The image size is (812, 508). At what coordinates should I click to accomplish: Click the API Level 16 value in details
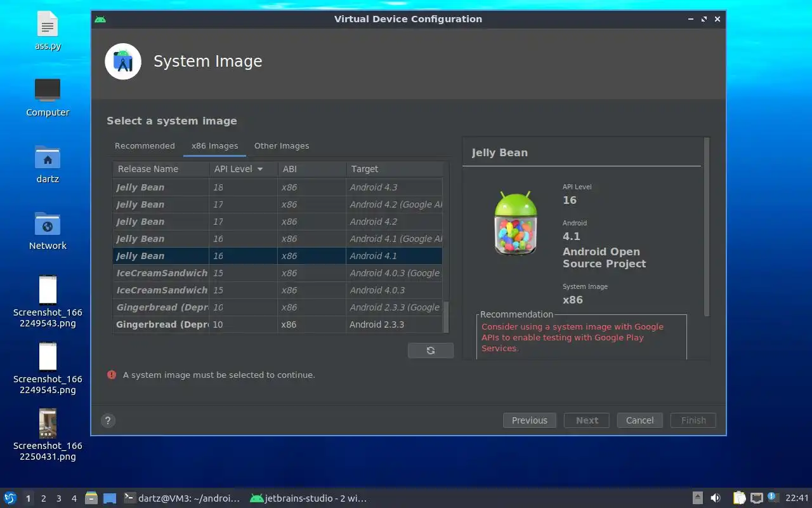tap(570, 200)
